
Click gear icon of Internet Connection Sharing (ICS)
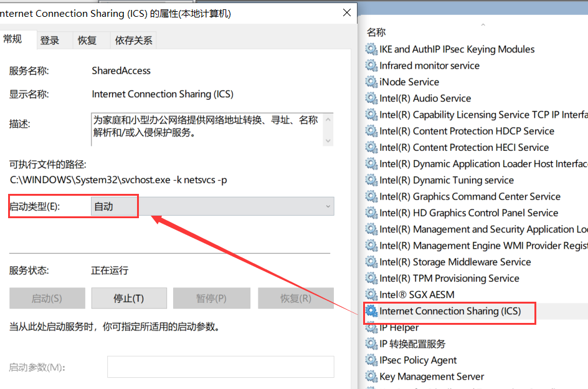(371, 311)
